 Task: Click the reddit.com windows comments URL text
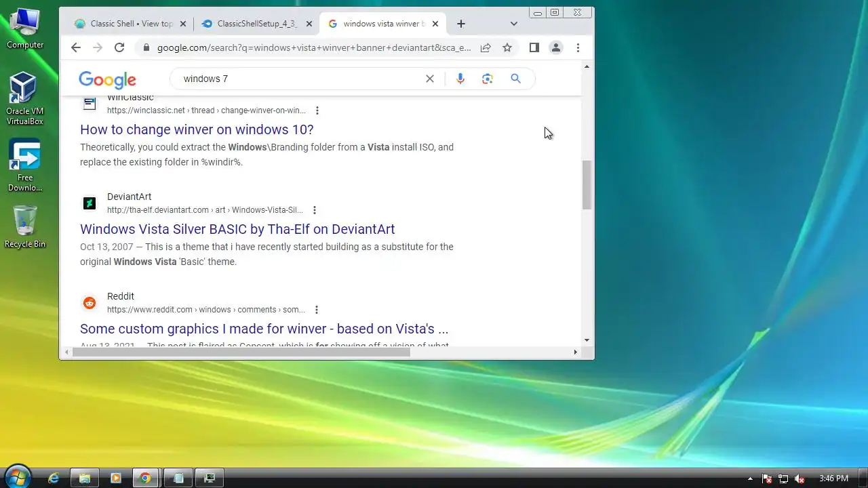pos(206,310)
